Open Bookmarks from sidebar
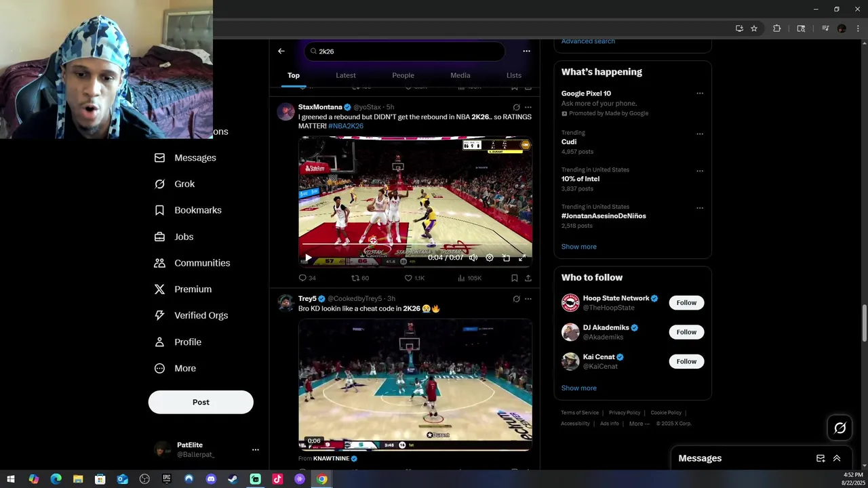The height and width of the screenshot is (488, 868). tap(188, 210)
